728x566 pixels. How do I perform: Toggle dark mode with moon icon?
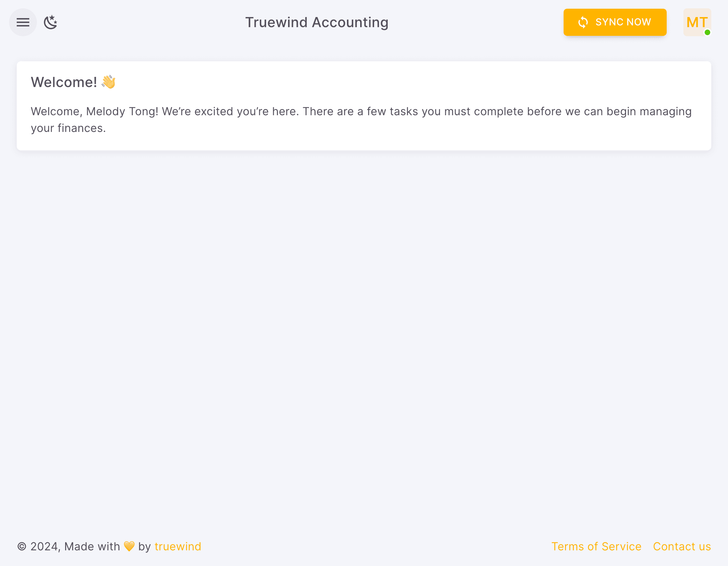(51, 22)
